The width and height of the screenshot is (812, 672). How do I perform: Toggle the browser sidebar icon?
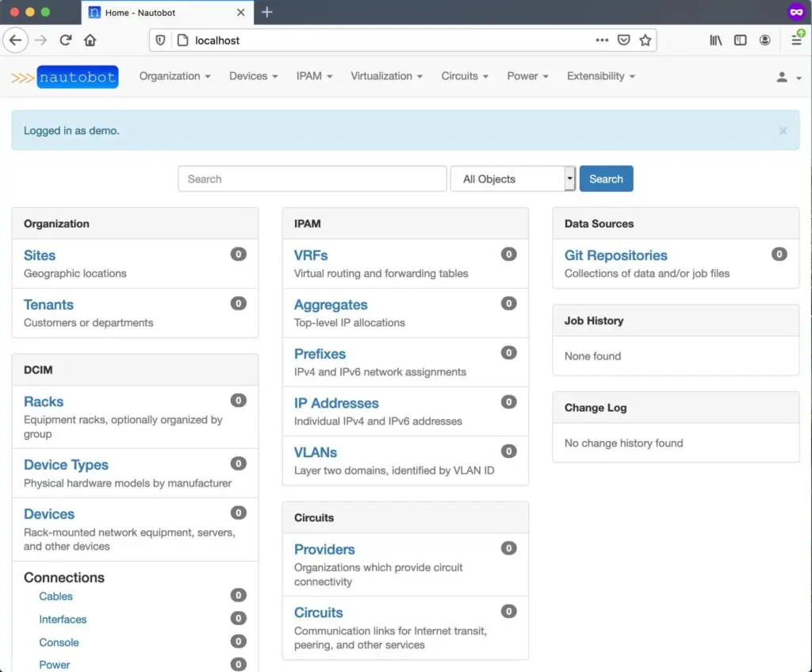click(741, 40)
